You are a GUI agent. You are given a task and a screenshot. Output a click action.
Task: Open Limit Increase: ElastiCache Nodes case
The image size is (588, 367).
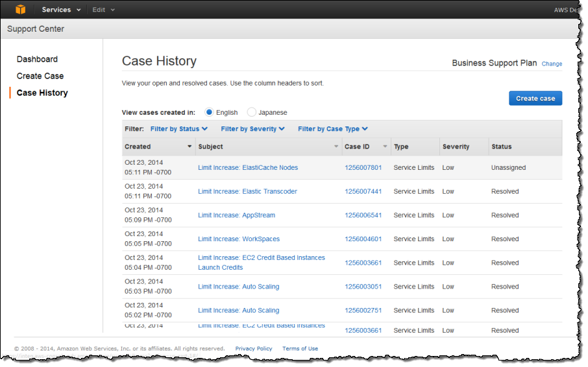click(x=248, y=167)
